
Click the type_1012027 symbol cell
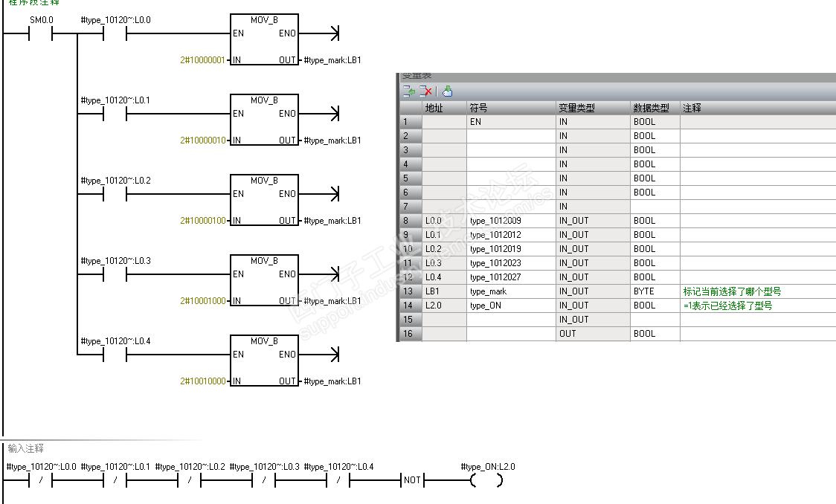pos(511,277)
